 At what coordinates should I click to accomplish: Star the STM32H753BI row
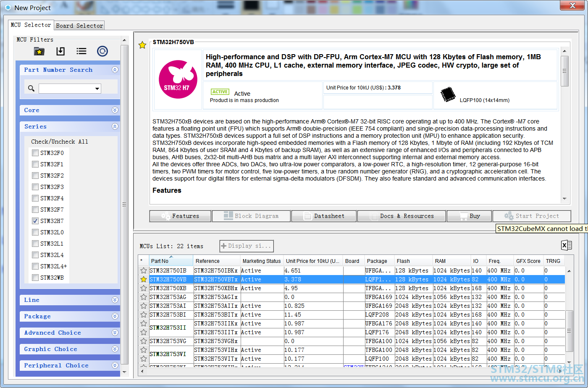click(x=144, y=315)
